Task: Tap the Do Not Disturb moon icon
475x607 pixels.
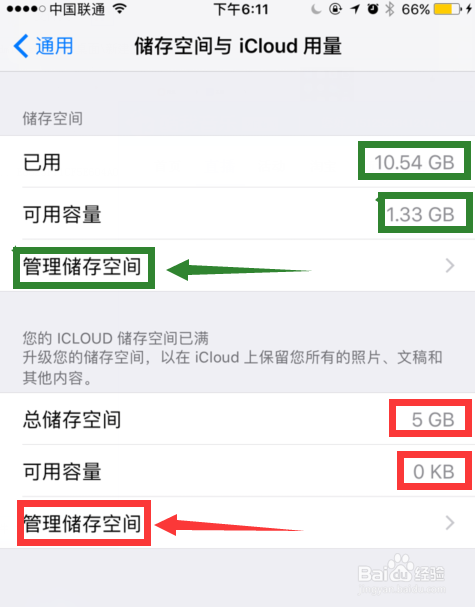Action: pos(316,9)
